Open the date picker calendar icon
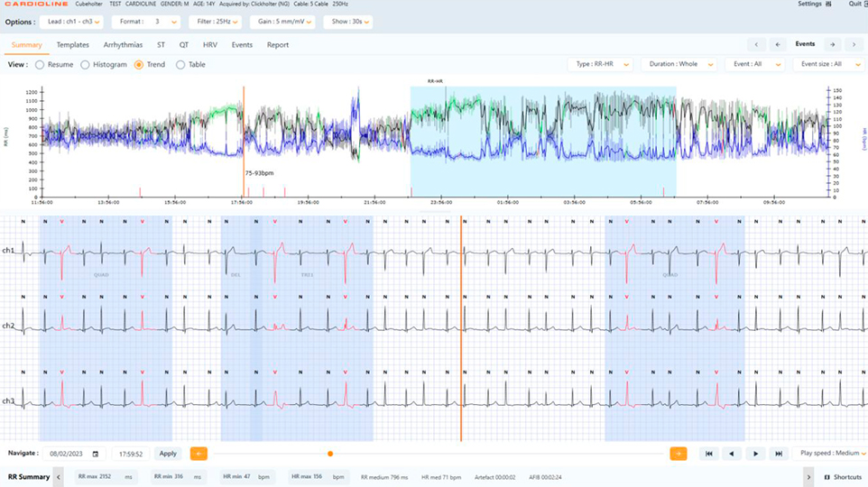The width and height of the screenshot is (868, 487). click(95, 454)
